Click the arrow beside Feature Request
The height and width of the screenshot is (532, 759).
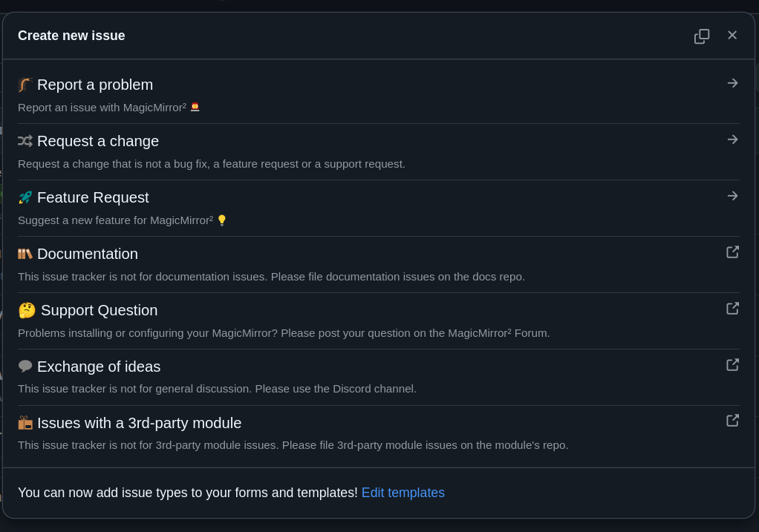[732, 196]
